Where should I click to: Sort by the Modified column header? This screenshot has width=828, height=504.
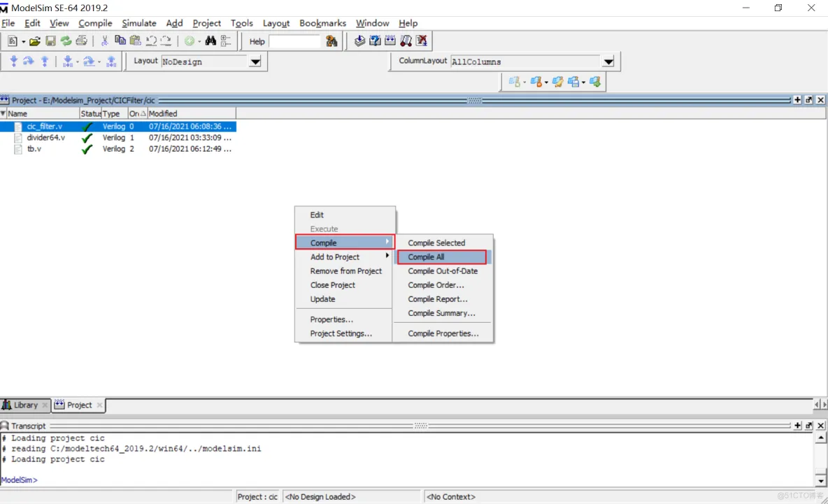click(x=191, y=113)
